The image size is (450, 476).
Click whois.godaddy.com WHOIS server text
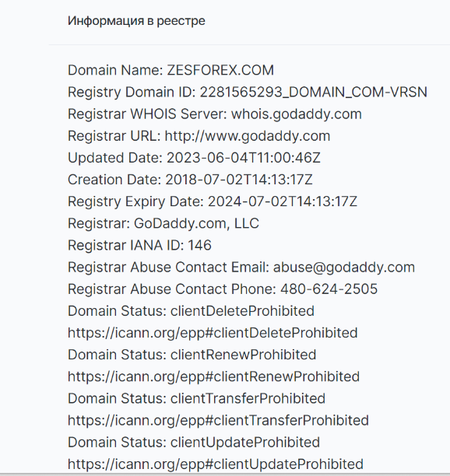click(x=297, y=114)
